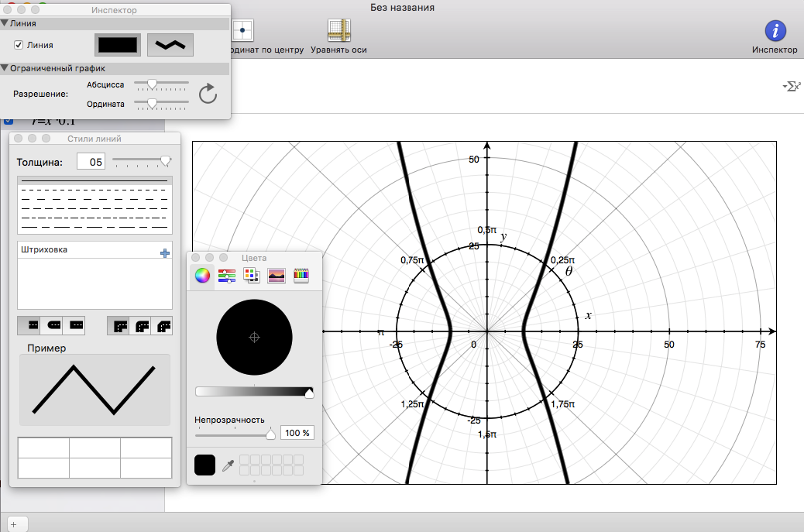This screenshot has width=804, height=532.
Task: Select the solid line style
Action: [94, 181]
